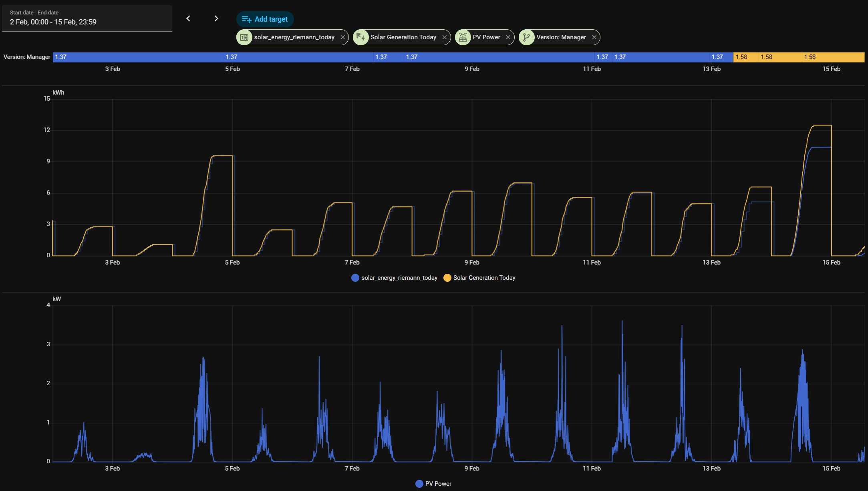This screenshot has width=868, height=491.
Task: Click the first 1.37 version timeline segment
Action: [x=138, y=57]
